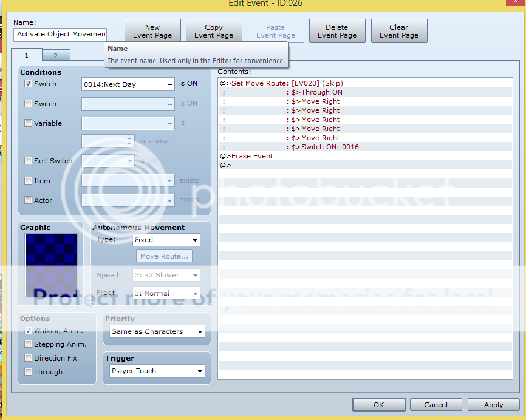Switch to event page tab 2
This screenshot has width=526, height=420.
(56, 56)
